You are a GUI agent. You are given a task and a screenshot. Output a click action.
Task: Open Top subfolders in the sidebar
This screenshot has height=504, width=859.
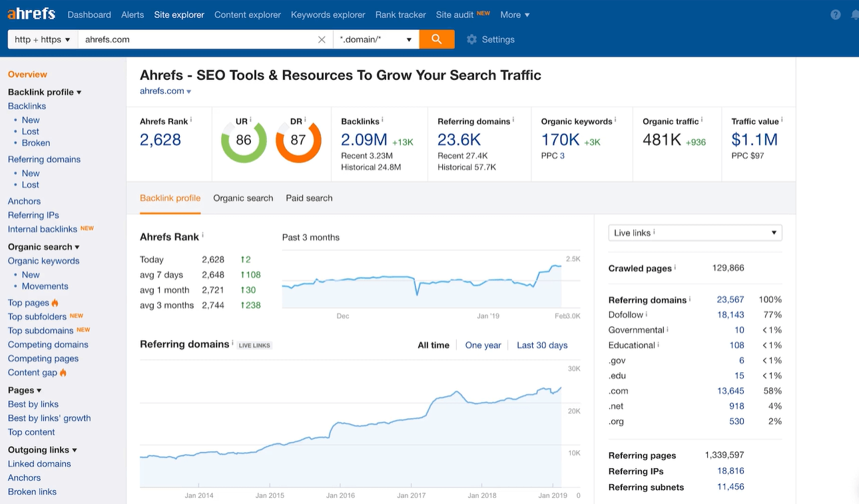point(37,317)
